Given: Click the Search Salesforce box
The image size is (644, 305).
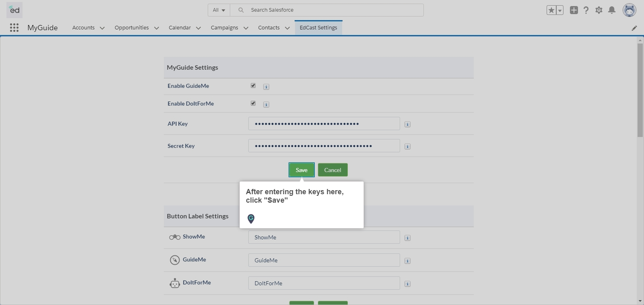Looking at the screenshot, I should tap(327, 10).
